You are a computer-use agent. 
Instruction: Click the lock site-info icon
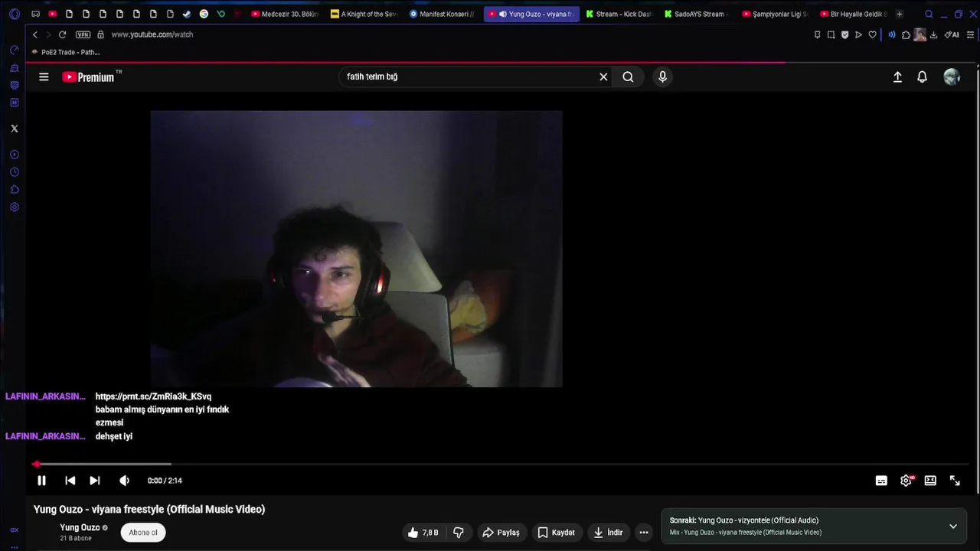pos(100,34)
